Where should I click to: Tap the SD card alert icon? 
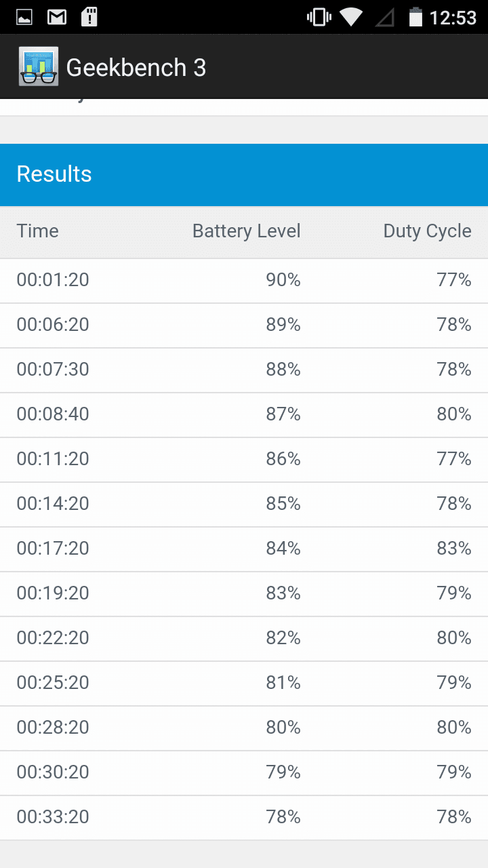click(x=89, y=17)
